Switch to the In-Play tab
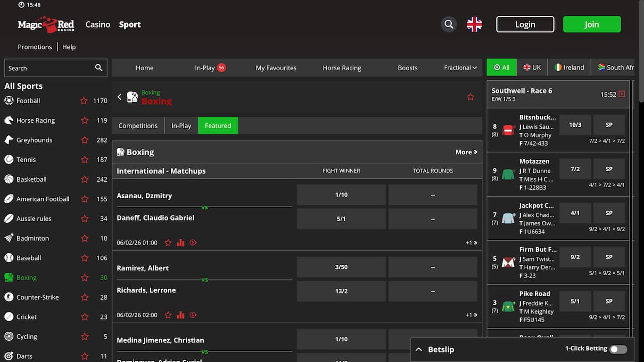This screenshot has height=362, width=644. point(181,125)
